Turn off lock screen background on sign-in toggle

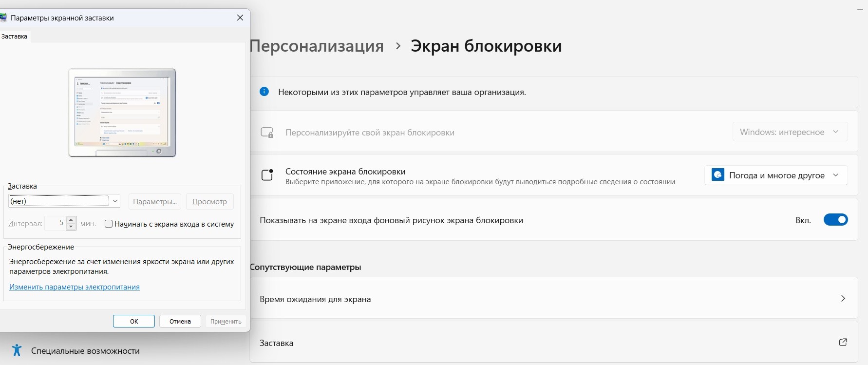coord(835,220)
